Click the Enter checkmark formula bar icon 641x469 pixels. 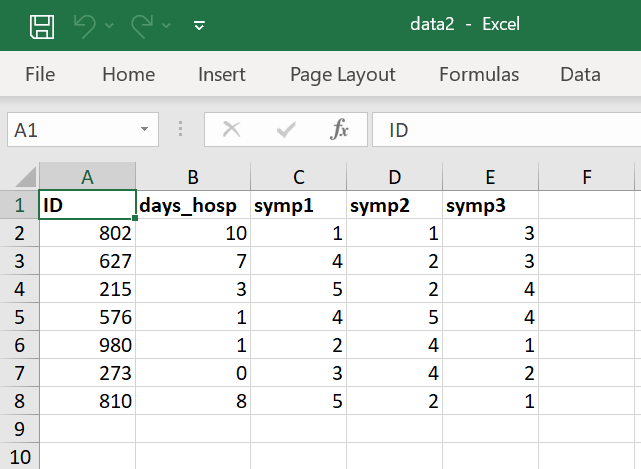286,130
